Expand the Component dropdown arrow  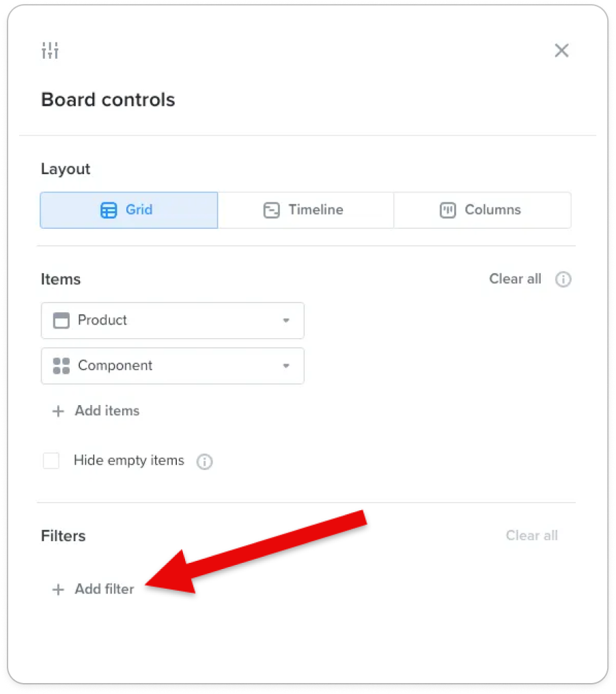tap(286, 365)
